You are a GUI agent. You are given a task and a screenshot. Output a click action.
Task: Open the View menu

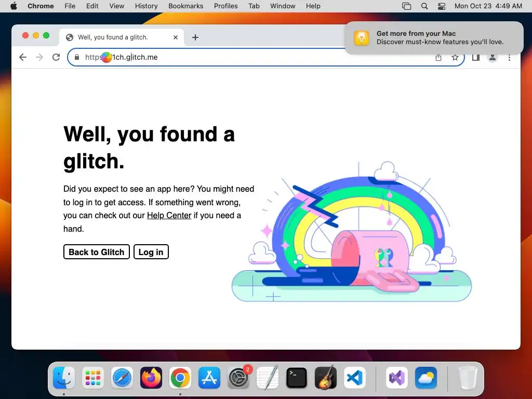(x=117, y=6)
